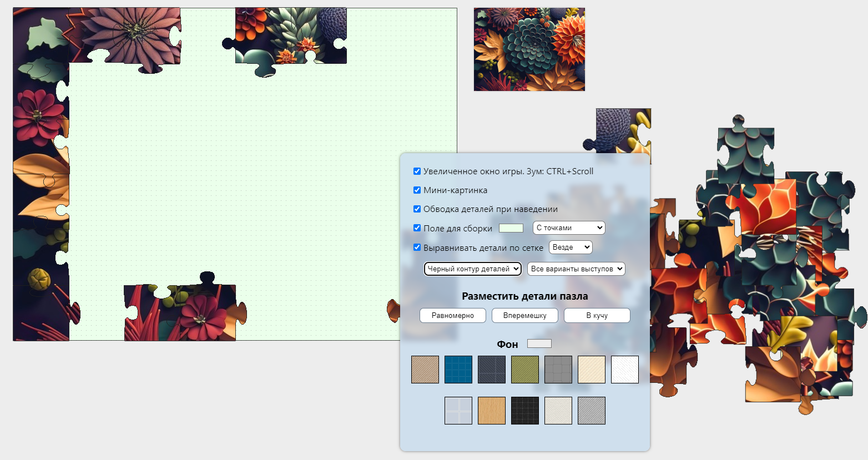This screenshot has height=460, width=868.
Task: Choose the off-white paper background texture
Action: click(558, 411)
